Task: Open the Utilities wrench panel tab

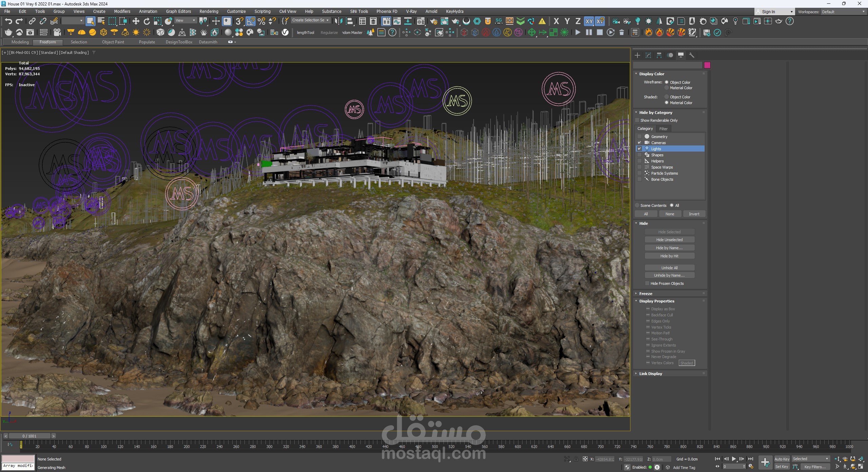Action: click(692, 55)
